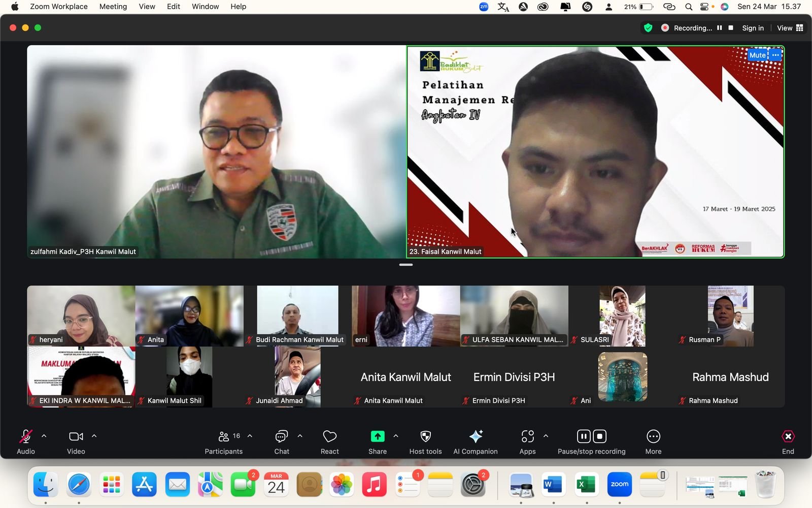812x508 pixels.
Task: Open Safari from the dock
Action: tap(79, 484)
